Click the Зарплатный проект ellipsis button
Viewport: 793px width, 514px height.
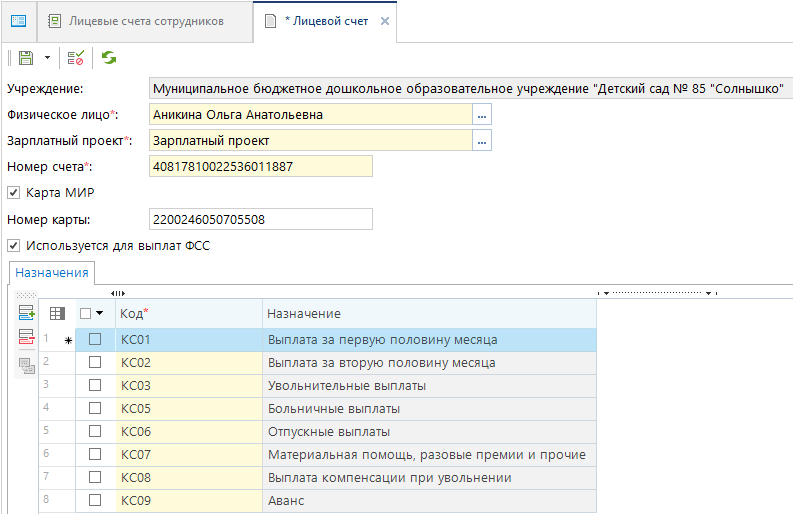tap(482, 141)
